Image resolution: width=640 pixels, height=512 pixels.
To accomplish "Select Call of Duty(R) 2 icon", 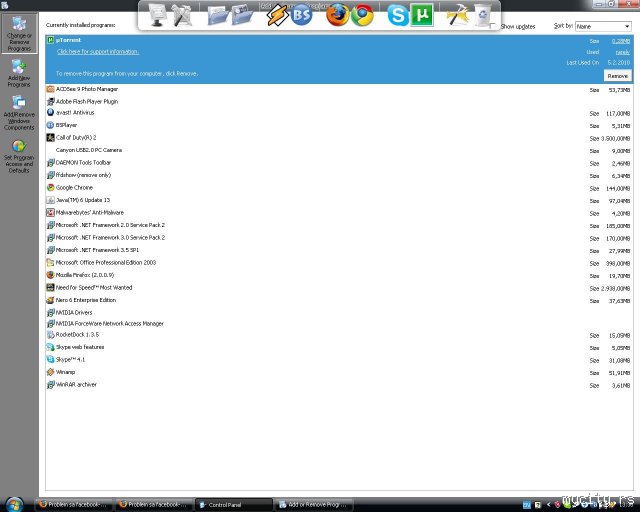I will tap(50, 138).
